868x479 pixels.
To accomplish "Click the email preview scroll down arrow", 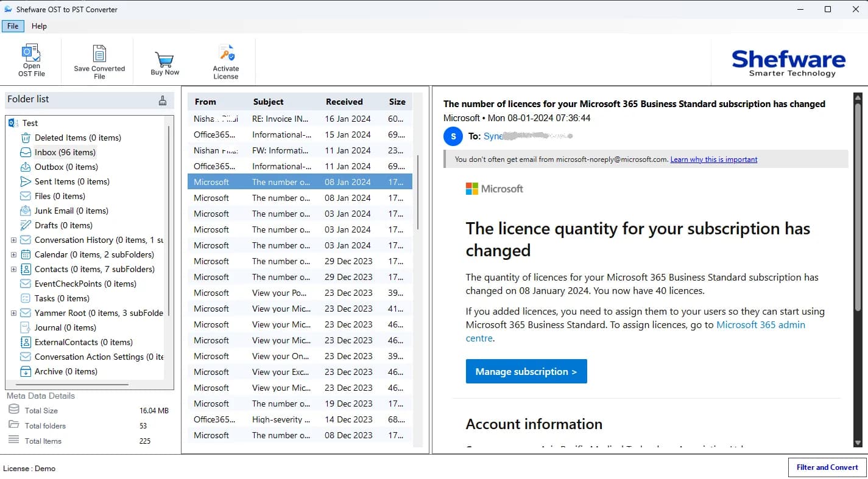I will coord(858,443).
